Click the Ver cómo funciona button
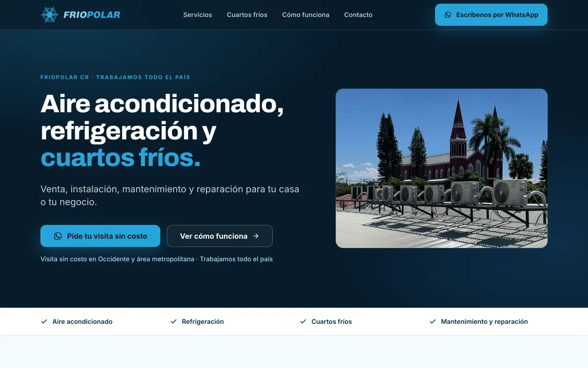The width and height of the screenshot is (588, 368). [x=220, y=236]
